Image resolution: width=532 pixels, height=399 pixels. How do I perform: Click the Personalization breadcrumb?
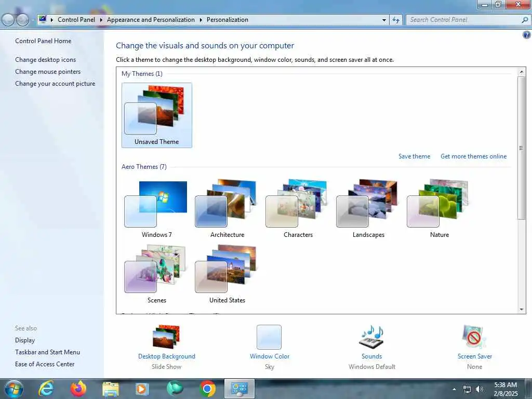pyautogui.click(x=228, y=20)
